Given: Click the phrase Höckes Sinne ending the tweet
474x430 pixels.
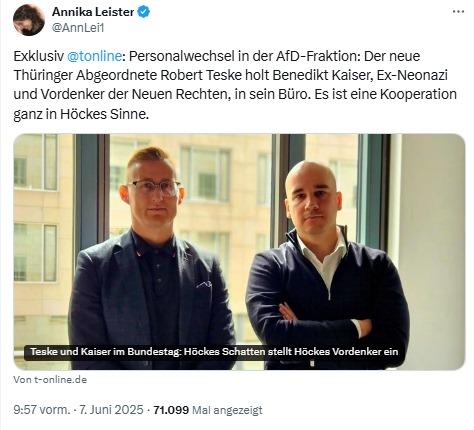Looking at the screenshot, I should pyautogui.click(x=104, y=114).
